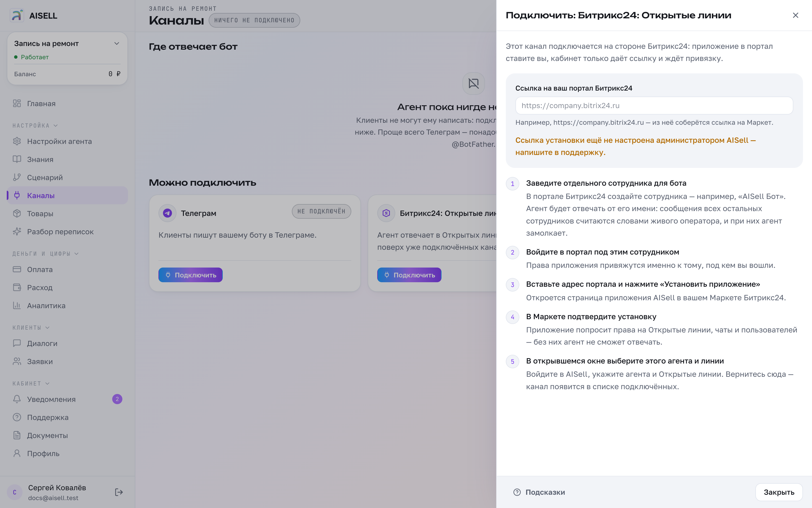Go to the Оплата page
The height and width of the screenshot is (508, 812).
tap(67, 270)
